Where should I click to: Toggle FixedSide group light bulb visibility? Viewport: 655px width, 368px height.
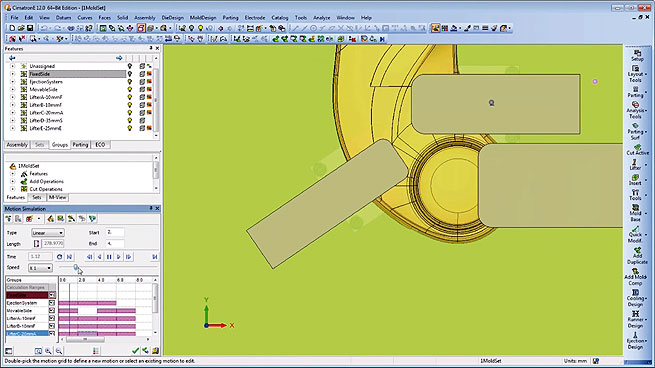(x=130, y=74)
